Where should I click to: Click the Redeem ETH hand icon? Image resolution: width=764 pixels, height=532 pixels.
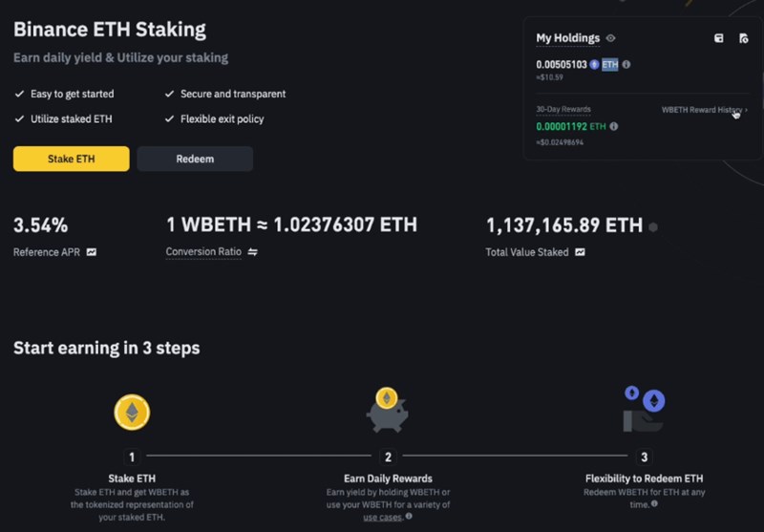tap(643, 410)
